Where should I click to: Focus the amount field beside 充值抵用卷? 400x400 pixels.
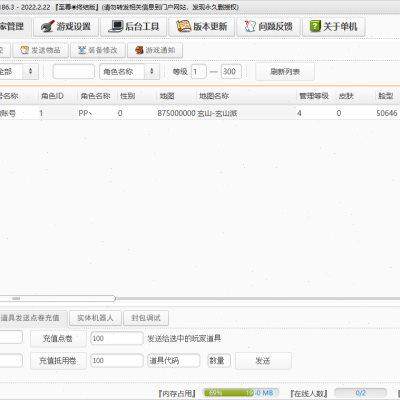tap(117, 360)
